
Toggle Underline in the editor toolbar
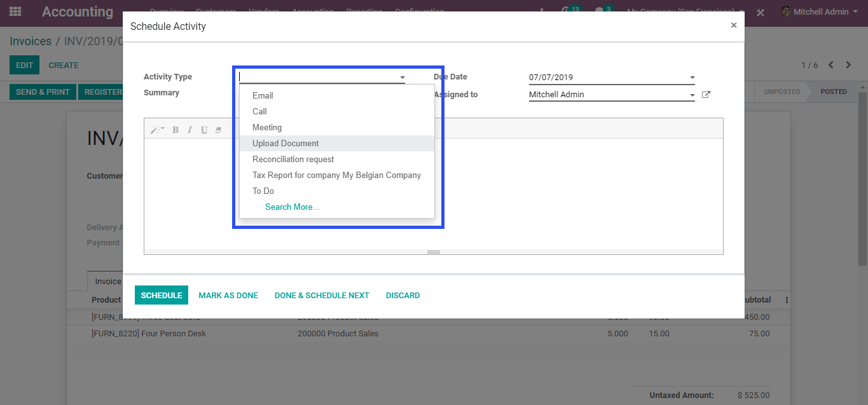204,130
